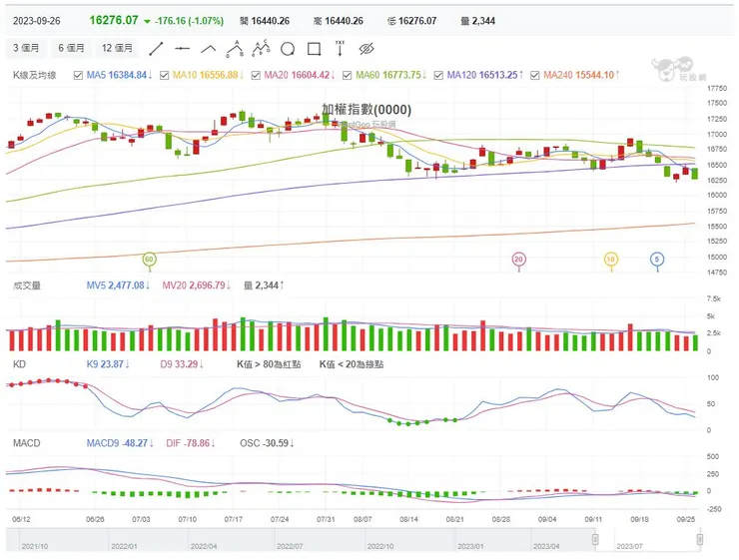The height and width of the screenshot is (560, 739).
Task: Show the 12 個月 chart range
Action: click(117, 48)
